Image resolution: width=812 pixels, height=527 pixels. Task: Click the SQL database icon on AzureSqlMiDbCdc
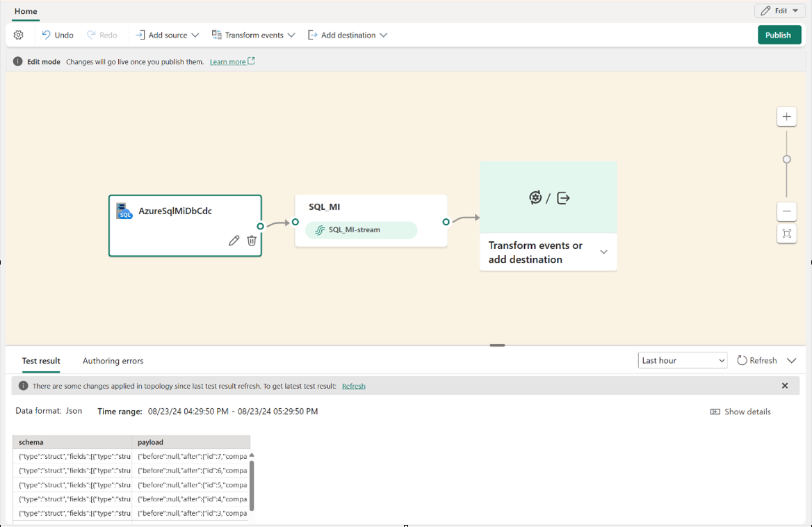tap(124, 211)
